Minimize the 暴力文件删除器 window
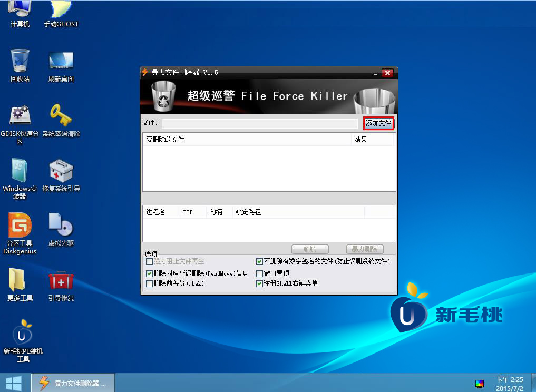 click(375, 73)
